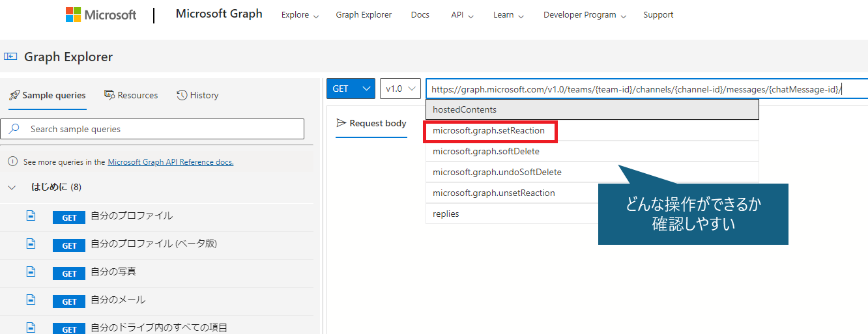
Task: Click the History clock icon
Action: 182,95
